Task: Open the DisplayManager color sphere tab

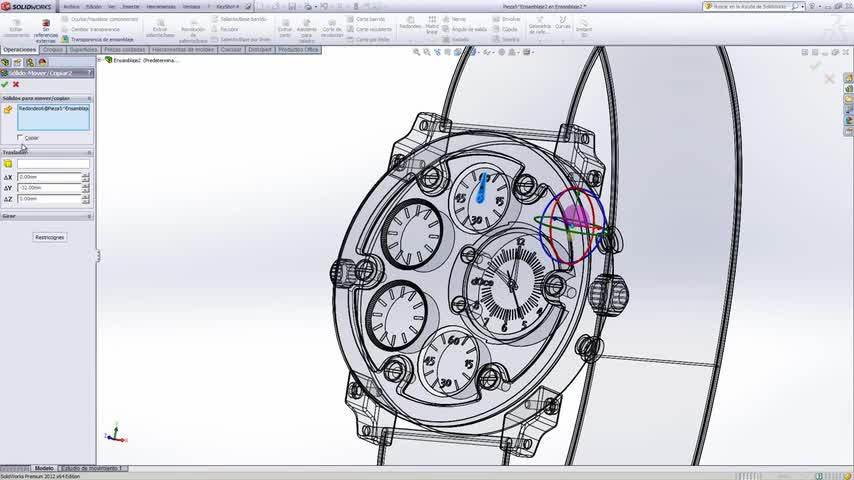Action: point(42,62)
